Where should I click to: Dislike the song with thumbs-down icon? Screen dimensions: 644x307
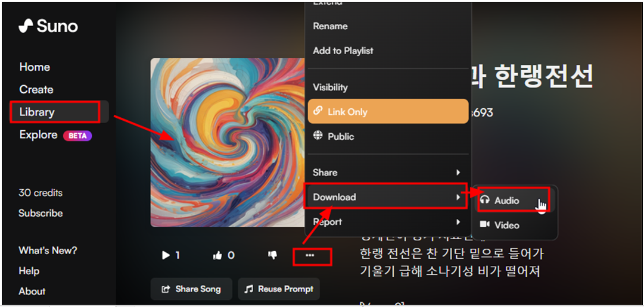click(272, 255)
